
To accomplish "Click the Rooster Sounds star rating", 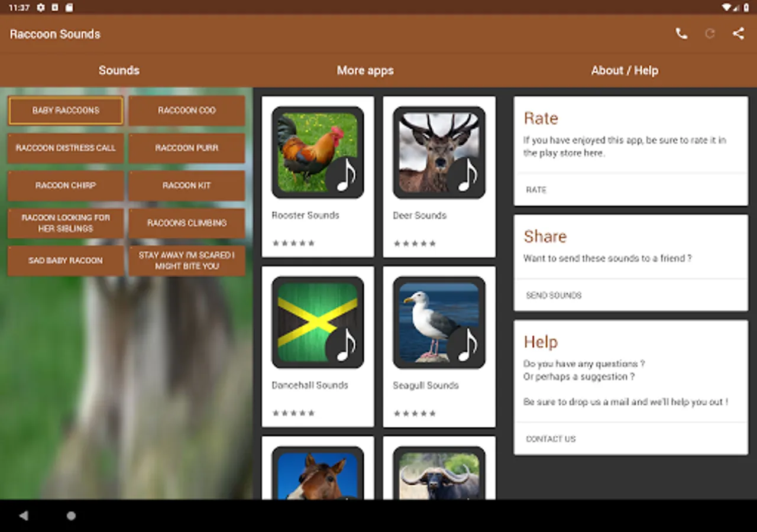I will 293,243.
